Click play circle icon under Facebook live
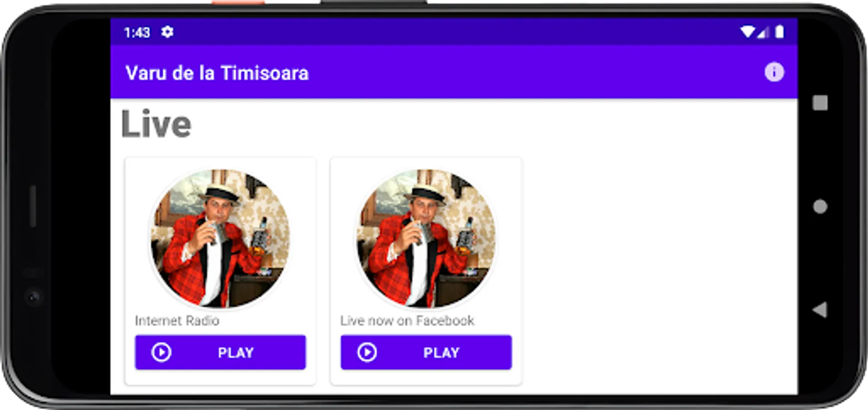 point(367,352)
